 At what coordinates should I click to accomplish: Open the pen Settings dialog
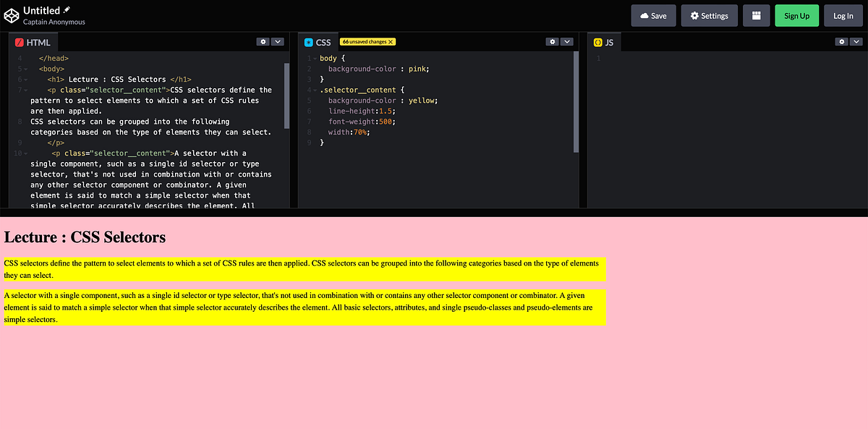coord(709,14)
